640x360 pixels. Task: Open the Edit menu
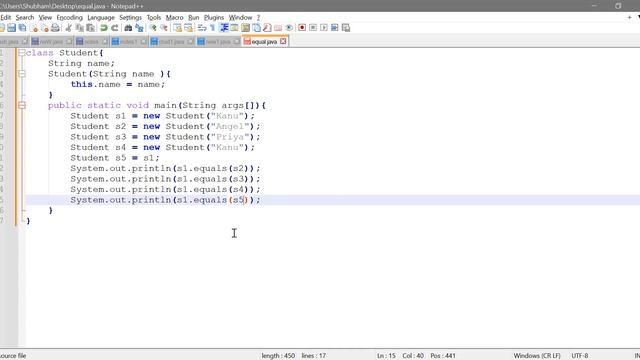(x=6, y=18)
